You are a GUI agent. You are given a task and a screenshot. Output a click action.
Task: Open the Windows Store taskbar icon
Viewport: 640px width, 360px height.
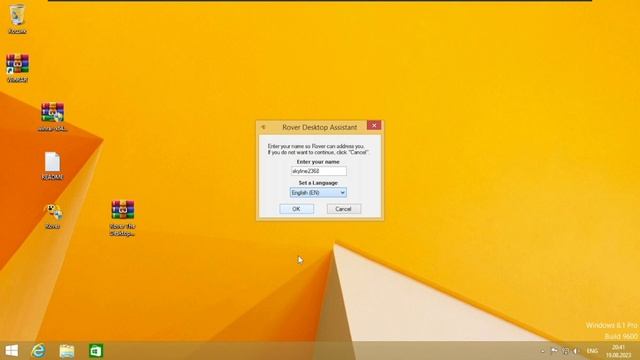(x=96, y=351)
